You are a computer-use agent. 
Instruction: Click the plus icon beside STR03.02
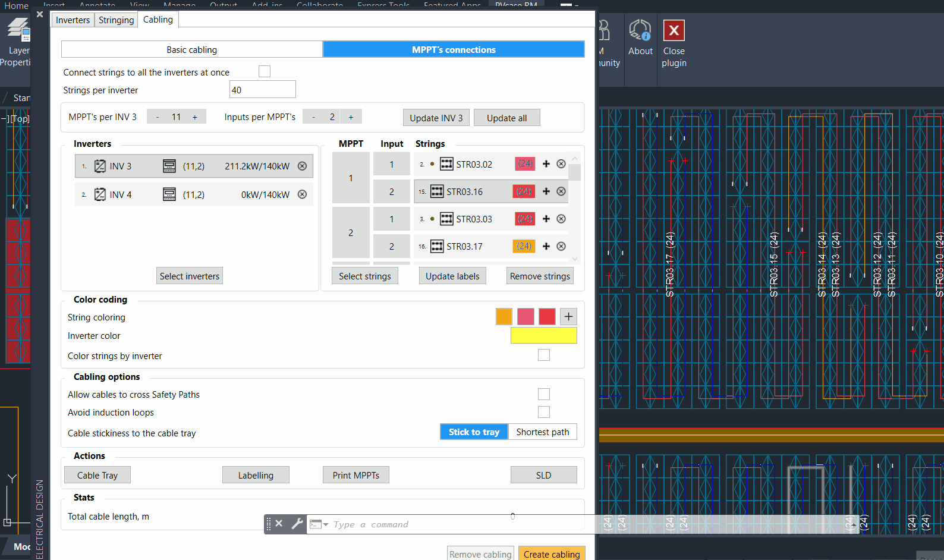click(x=546, y=164)
